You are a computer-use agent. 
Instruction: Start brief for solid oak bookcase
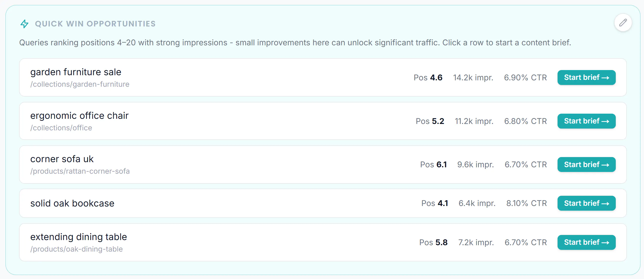tap(586, 203)
